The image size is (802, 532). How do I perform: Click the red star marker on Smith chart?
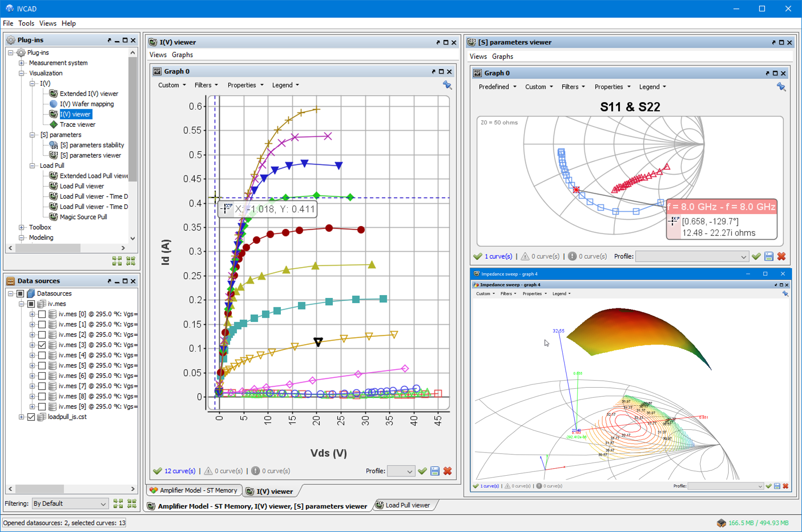click(576, 190)
